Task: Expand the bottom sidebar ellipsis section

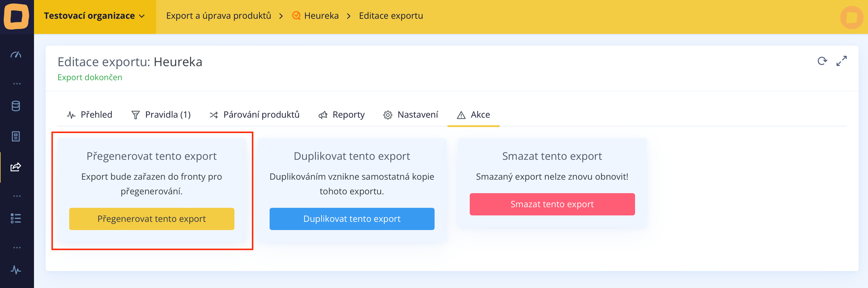Action: tap(17, 248)
